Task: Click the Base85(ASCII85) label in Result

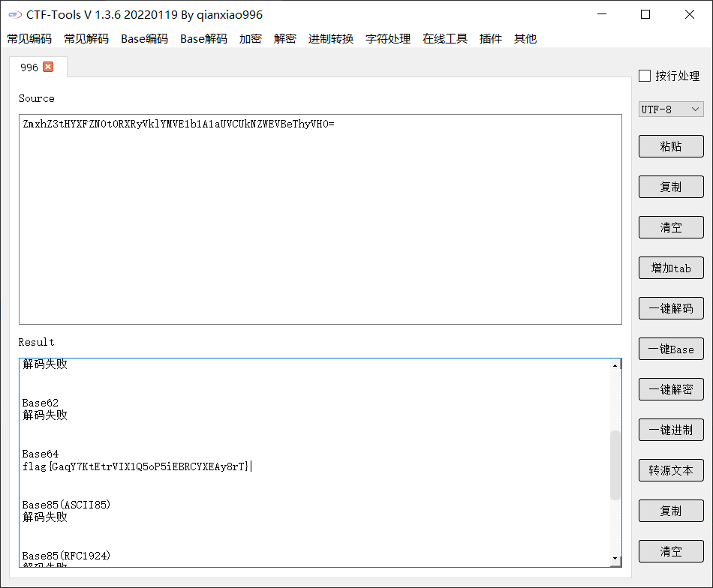Action: pyautogui.click(x=66, y=505)
